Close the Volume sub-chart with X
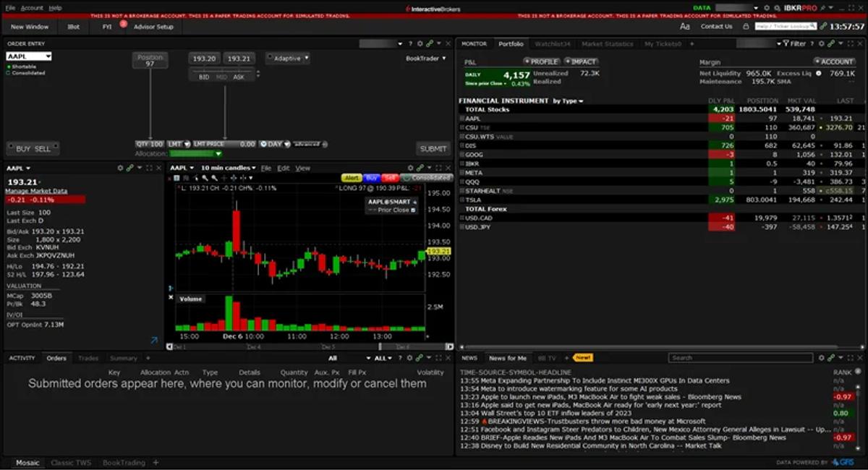Screen dimensions: 868x470 click(171, 298)
